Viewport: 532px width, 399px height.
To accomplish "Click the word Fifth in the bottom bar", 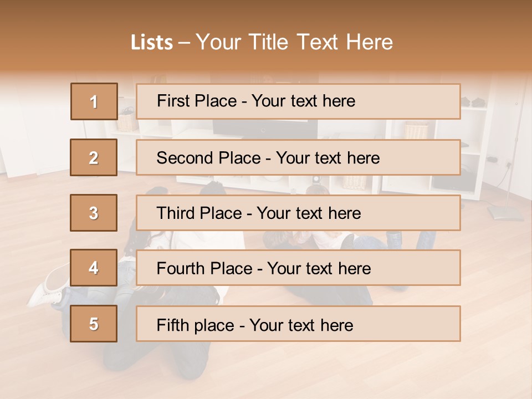I will point(173,325).
